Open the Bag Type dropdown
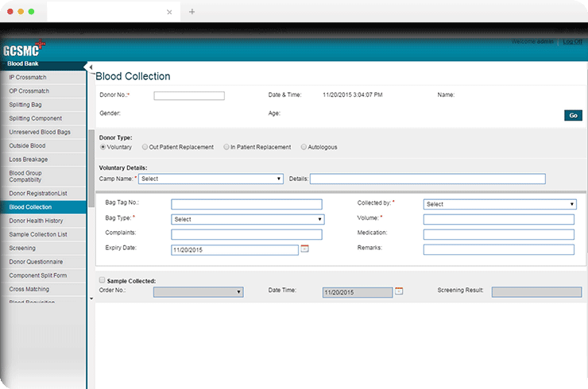Image resolution: width=588 pixels, height=389 pixels. click(x=248, y=219)
